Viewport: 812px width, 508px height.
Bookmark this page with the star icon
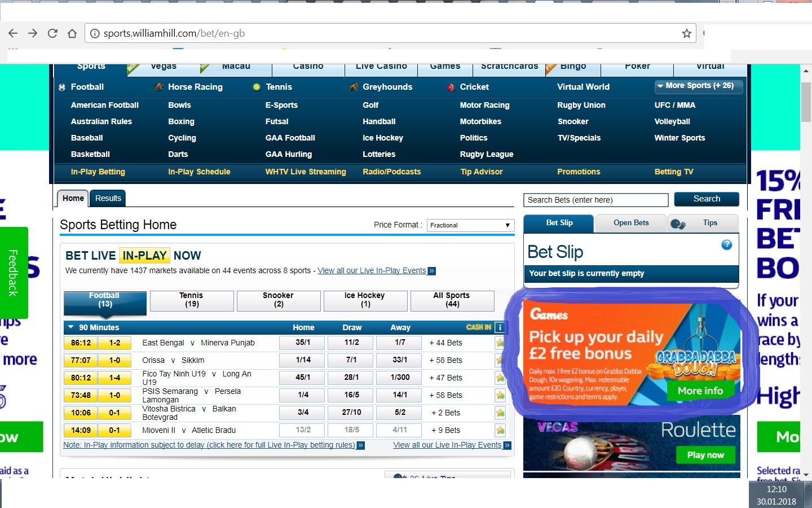point(686,33)
